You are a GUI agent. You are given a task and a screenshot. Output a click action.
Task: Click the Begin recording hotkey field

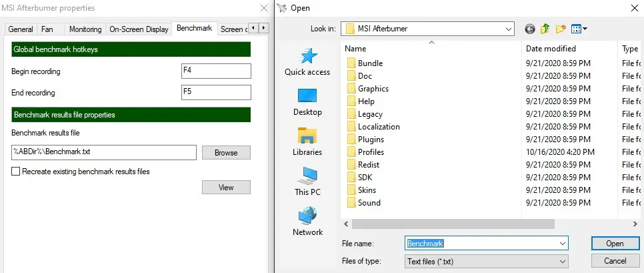pyautogui.click(x=216, y=71)
